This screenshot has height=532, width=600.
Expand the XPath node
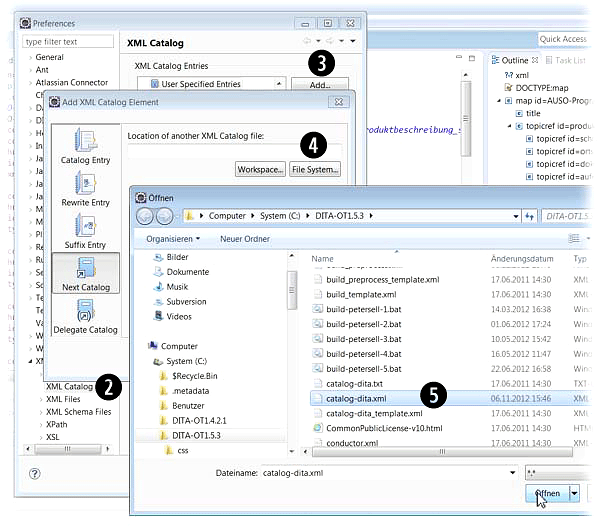pos(41,425)
